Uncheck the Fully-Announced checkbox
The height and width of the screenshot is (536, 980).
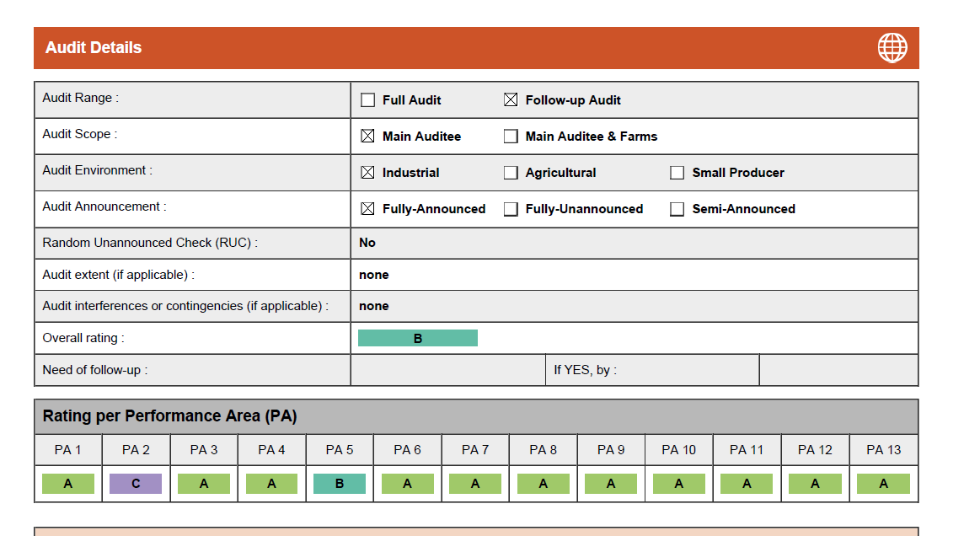tap(367, 209)
